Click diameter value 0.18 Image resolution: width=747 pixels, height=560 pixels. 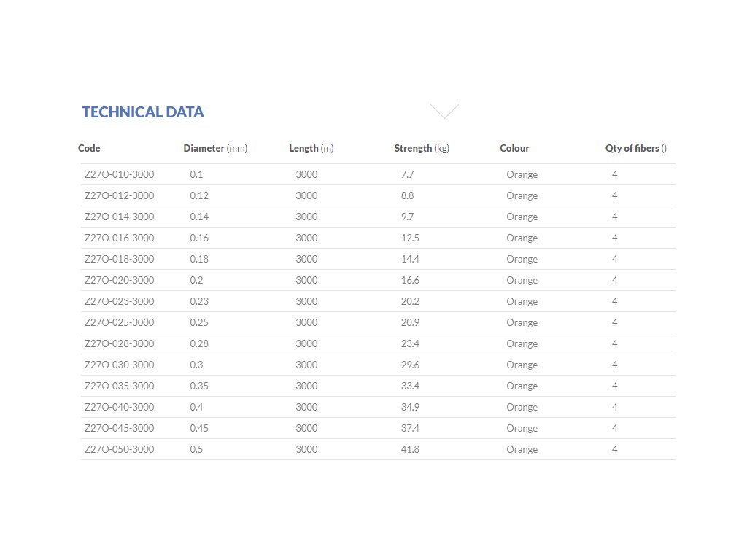coord(199,259)
